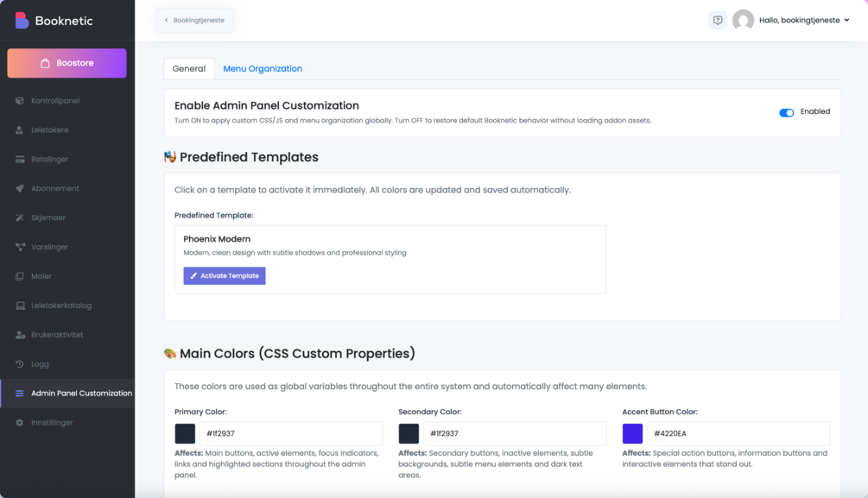Click the Logg history icon
Screen dimensions: 868x498
click(x=20, y=364)
